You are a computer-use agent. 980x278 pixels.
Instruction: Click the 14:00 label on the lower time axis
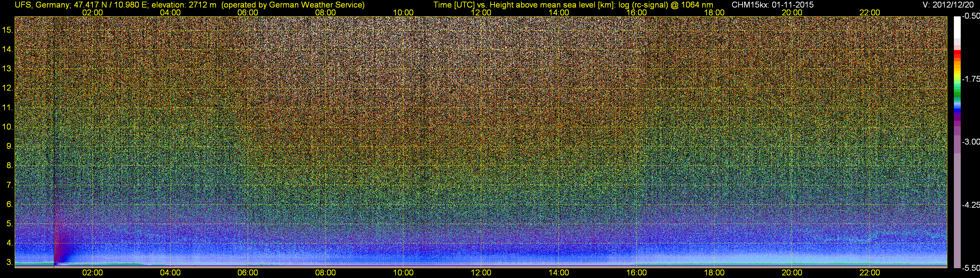559,273
